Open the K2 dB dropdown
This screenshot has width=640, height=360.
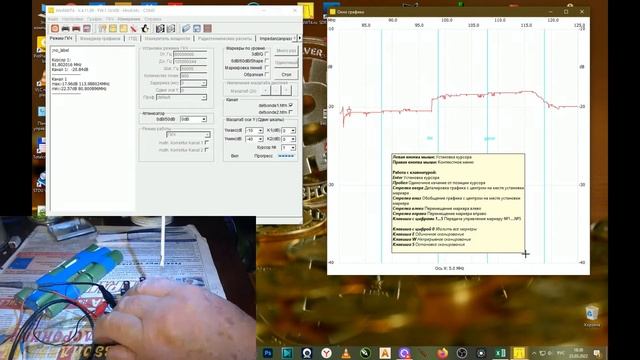289,139
